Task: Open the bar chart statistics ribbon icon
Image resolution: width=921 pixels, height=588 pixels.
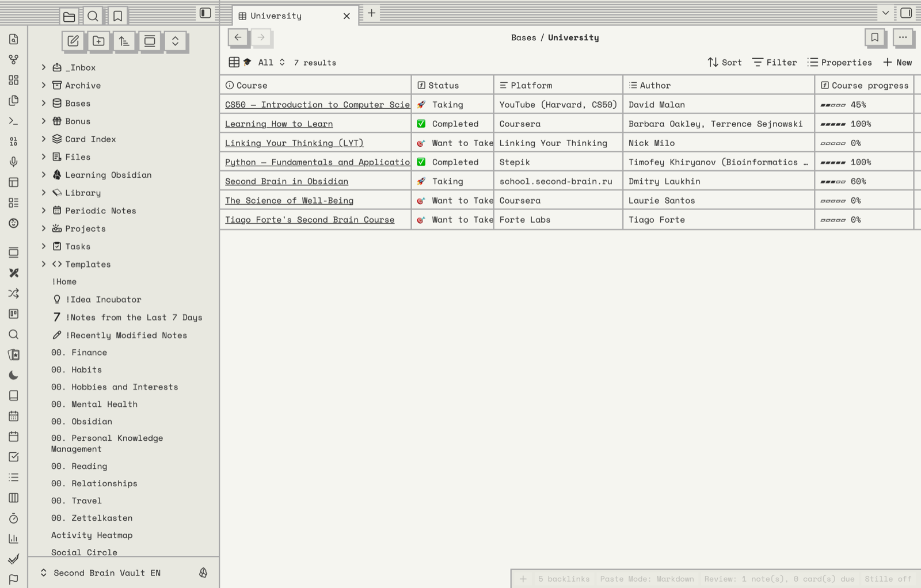Action: pyautogui.click(x=14, y=539)
